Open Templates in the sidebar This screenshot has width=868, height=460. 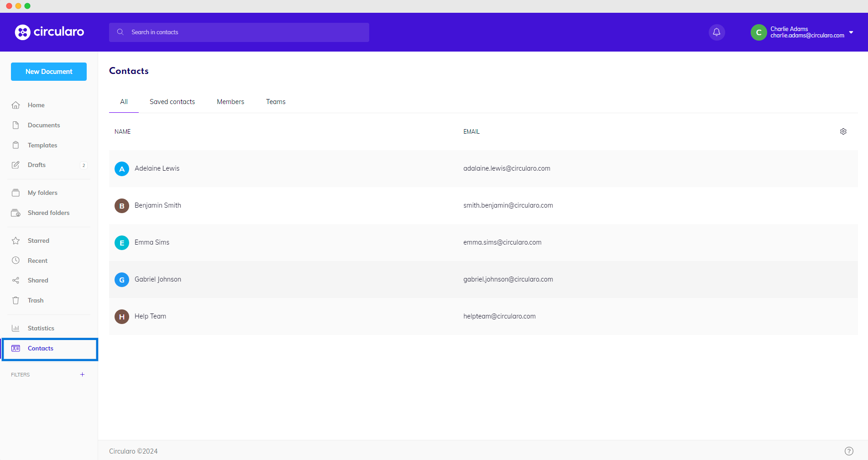coord(42,145)
